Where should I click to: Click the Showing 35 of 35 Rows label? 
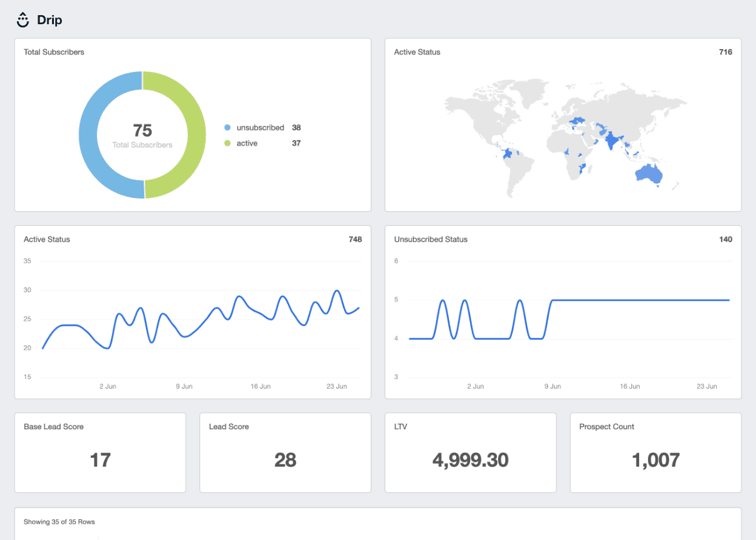(59, 522)
